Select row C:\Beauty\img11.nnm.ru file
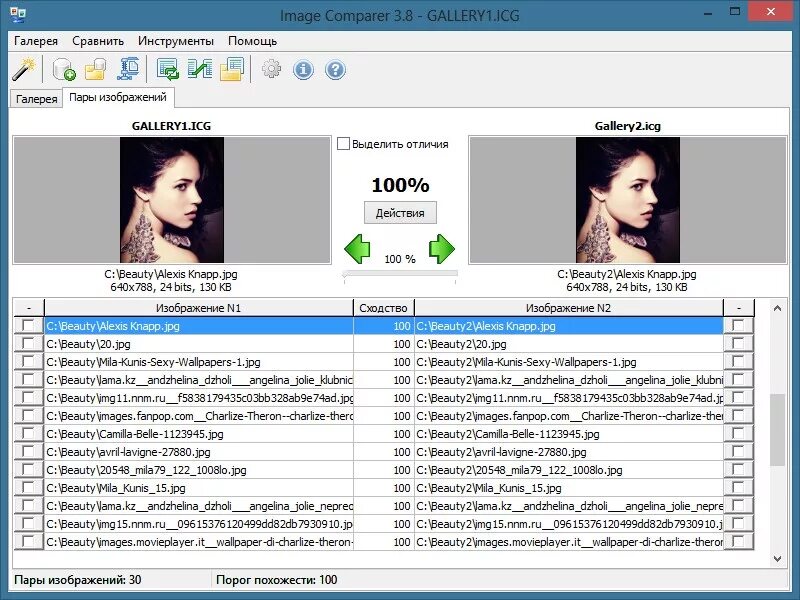800x600 pixels. pyautogui.click(x=199, y=398)
